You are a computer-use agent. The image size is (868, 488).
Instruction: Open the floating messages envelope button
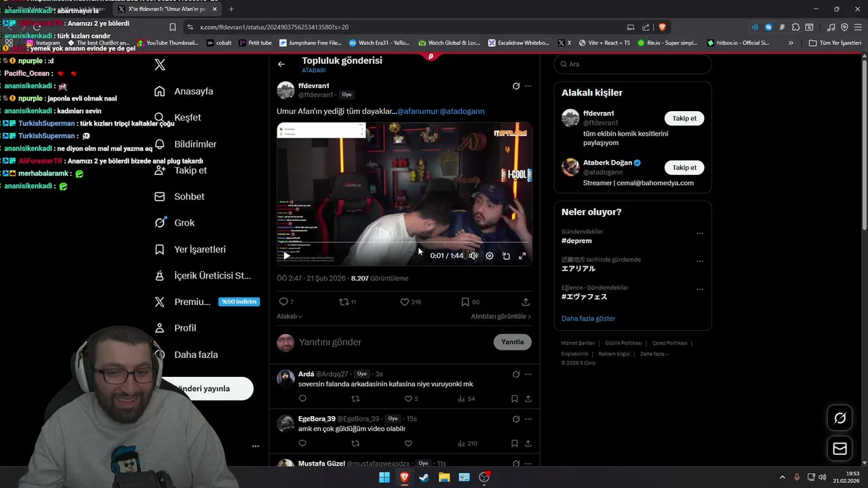tap(840, 449)
